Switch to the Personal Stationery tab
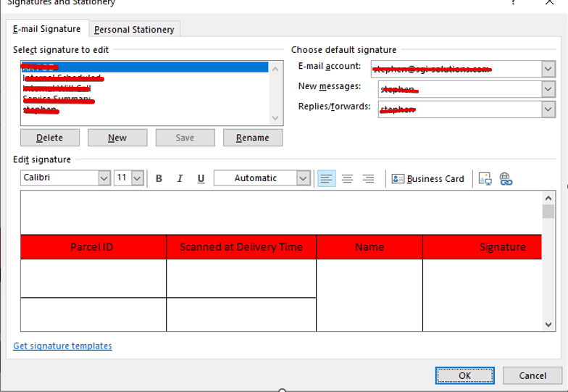568x392 pixels. 134,29
